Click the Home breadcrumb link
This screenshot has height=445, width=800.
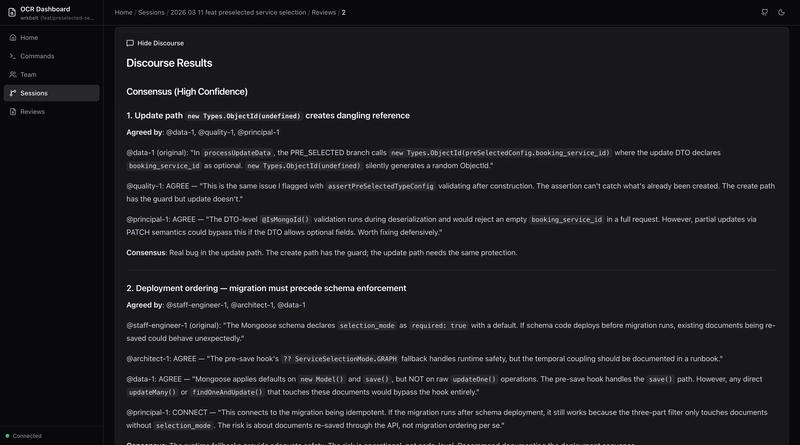click(123, 12)
